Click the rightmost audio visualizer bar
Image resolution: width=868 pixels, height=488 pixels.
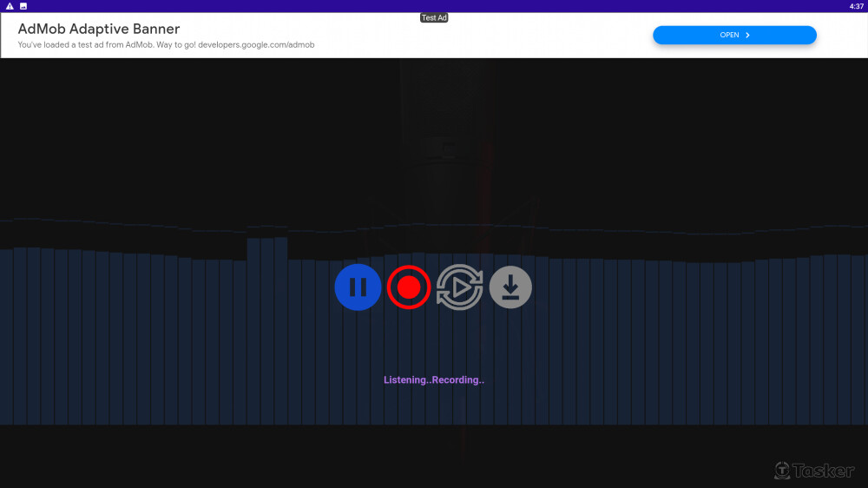point(861,339)
